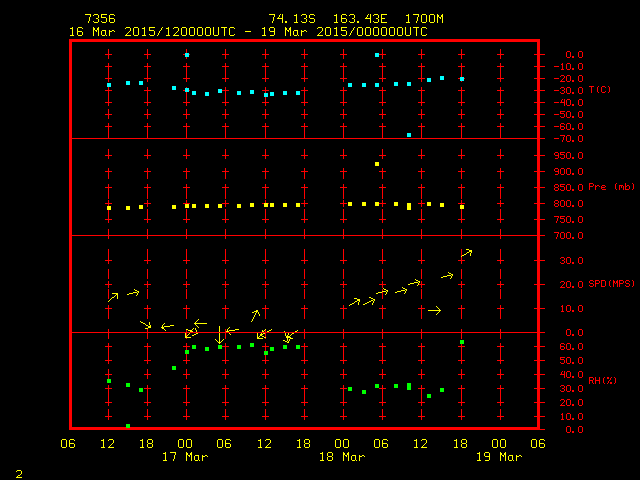This screenshot has width=640, height=480.
Task: Click the T(C) temperature axis label
Action: coord(599,90)
